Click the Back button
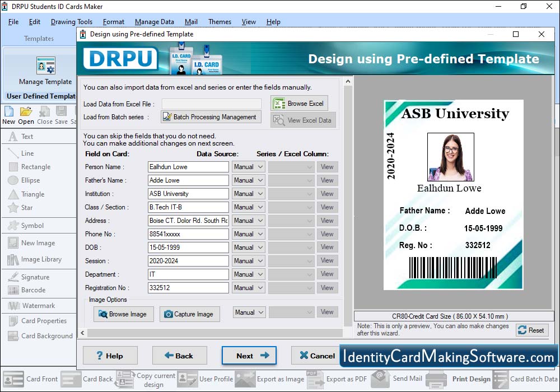Image resolution: width=560 pixels, height=392 pixels. [180, 356]
